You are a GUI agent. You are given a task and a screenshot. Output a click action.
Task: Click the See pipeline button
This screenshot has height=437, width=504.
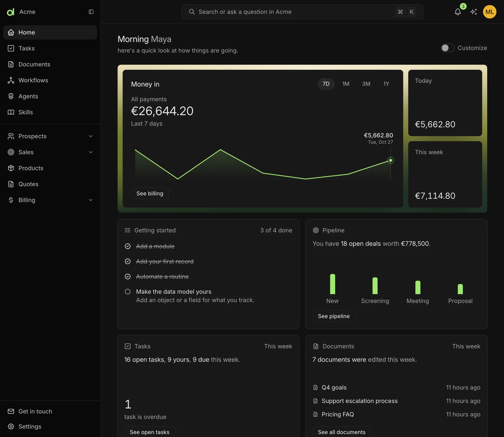click(334, 316)
